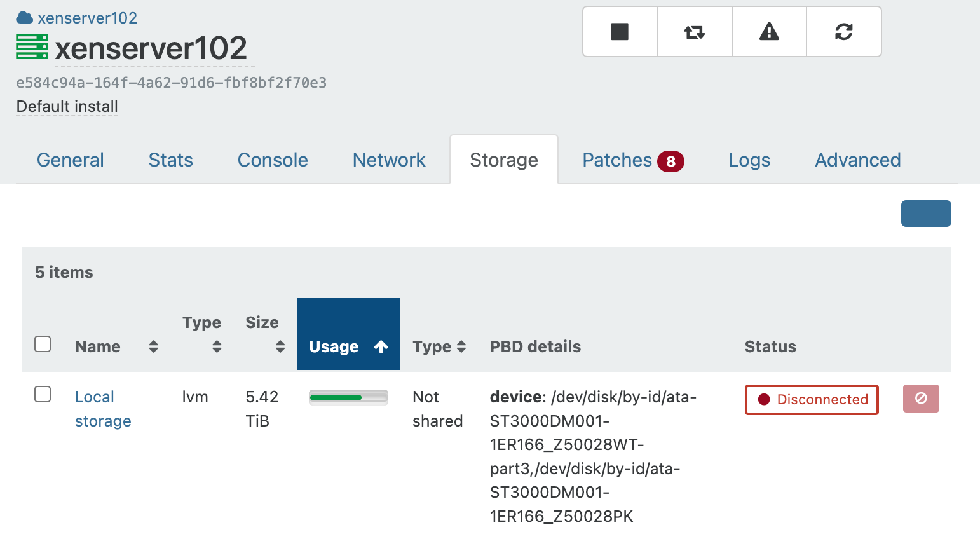Open the xenserver102 pool link
This screenshot has height=553, width=980.
click(87, 18)
